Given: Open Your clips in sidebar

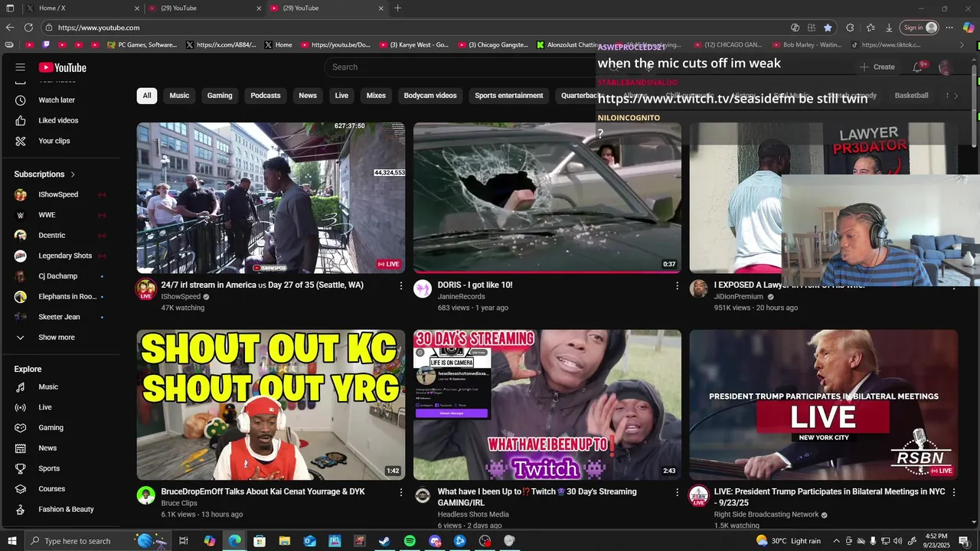Looking at the screenshot, I should point(54,141).
